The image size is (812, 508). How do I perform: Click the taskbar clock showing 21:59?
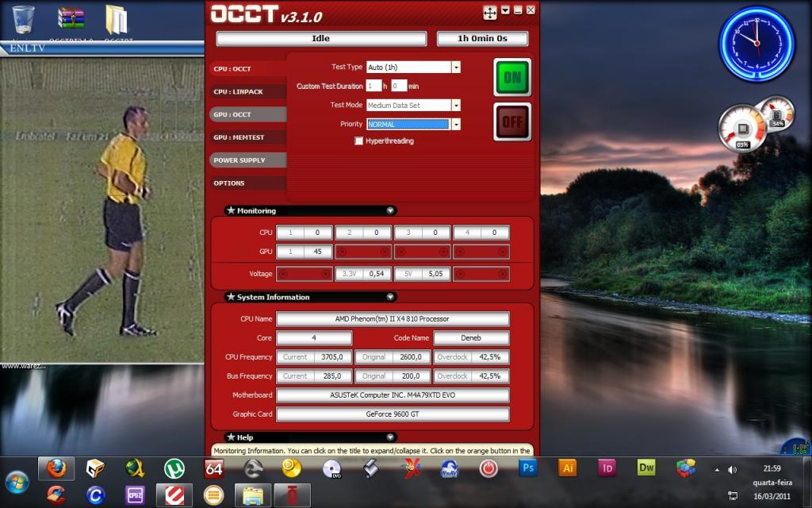[x=772, y=468]
